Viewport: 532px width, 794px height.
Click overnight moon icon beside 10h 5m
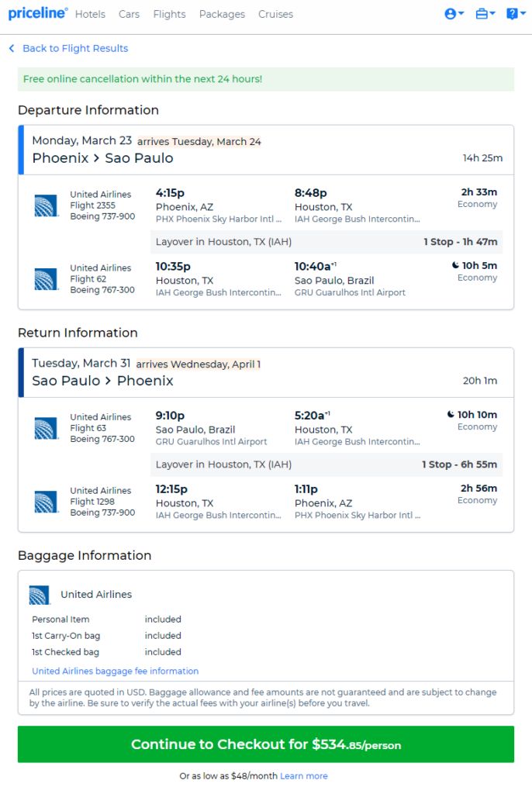(x=455, y=265)
